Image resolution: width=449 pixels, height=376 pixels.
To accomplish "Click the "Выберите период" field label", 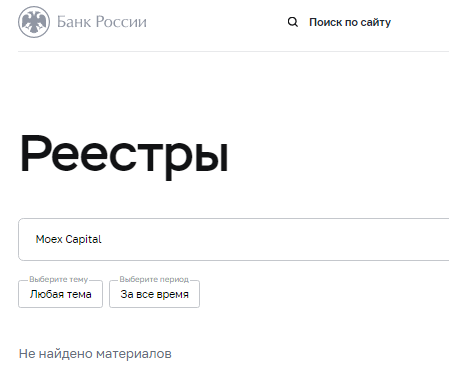I will click(154, 279).
